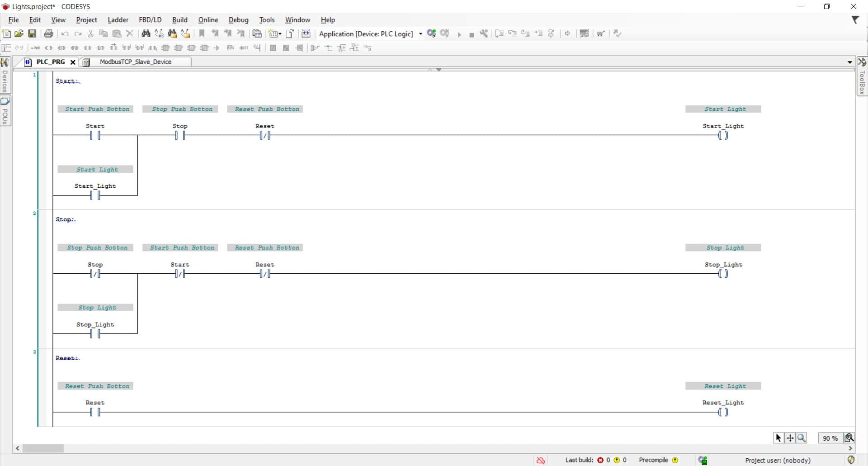Logout from device icon
This screenshot has width=868, height=466.
[x=445, y=33]
